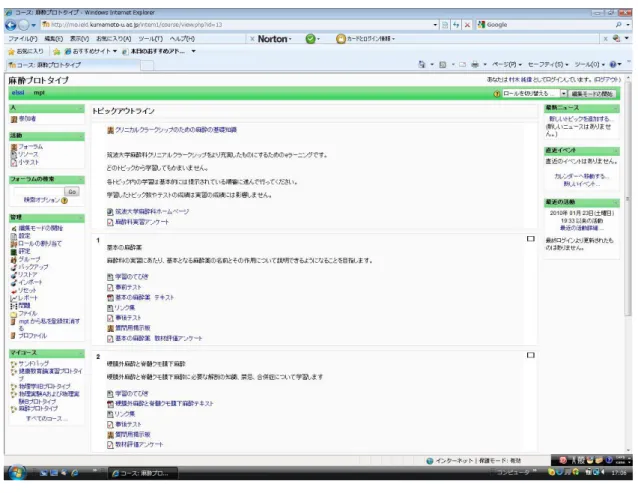Screen dimensions: 638x493
Task: Toggle topic 1 single-section view box
Action: click(x=531, y=239)
